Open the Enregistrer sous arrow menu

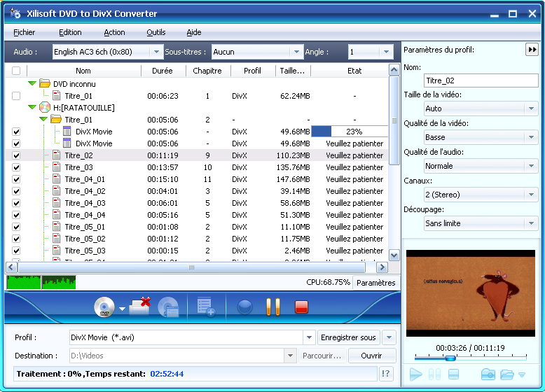[x=389, y=337]
